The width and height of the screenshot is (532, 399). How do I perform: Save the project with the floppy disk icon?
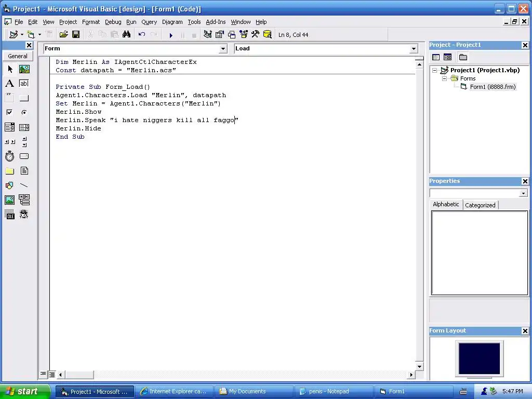76,34
